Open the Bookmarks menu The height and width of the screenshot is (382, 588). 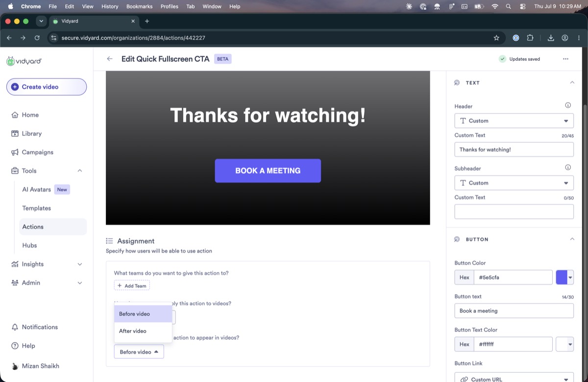point(139,6)
